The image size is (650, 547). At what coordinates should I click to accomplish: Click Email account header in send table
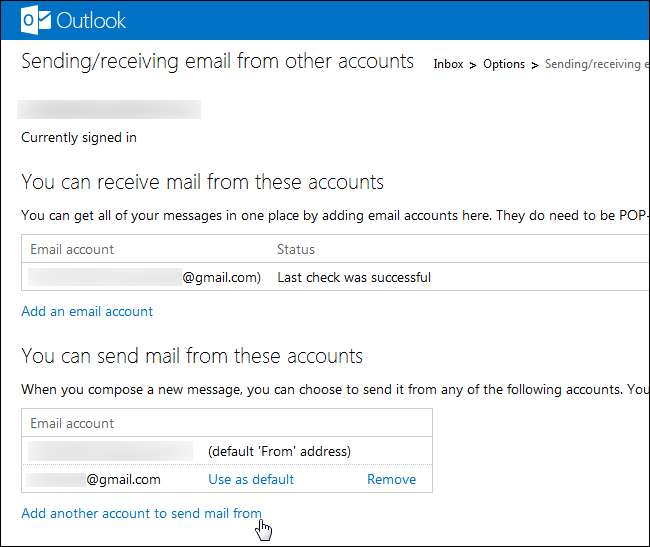(x=72, y=424)
